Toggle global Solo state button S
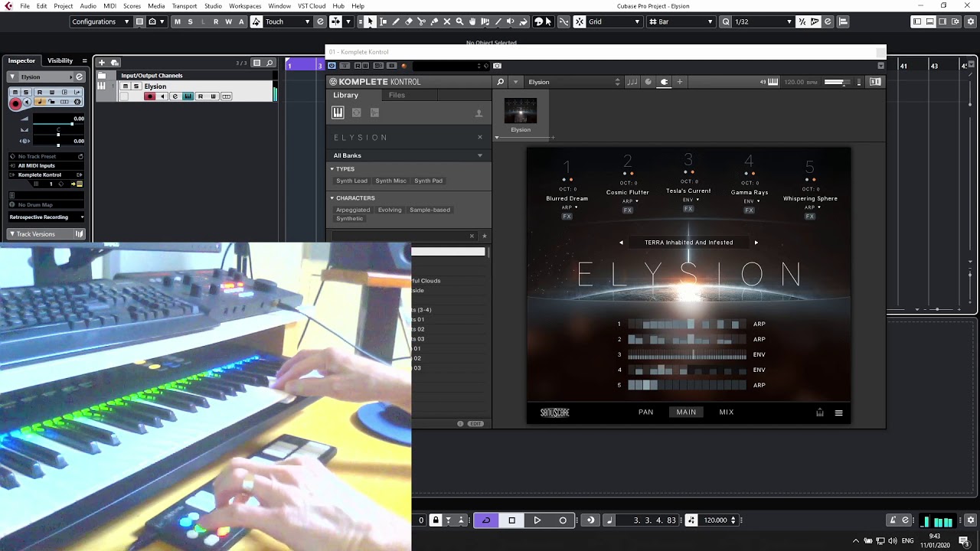This screenshot has width=980, height=551. (x=191, y=21)
